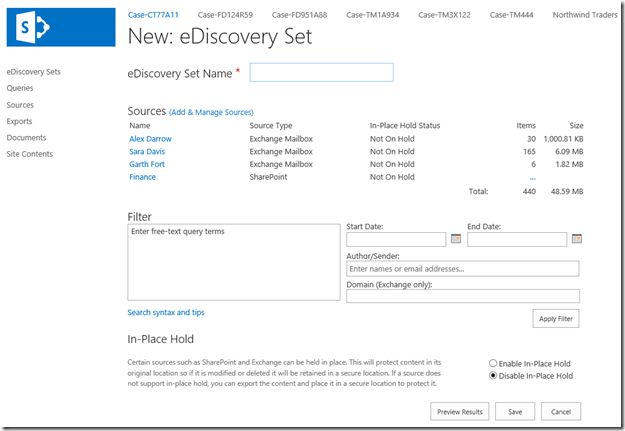625x431 pixels.
Task: Open Documents in the sidebar
Action: pos(26,138)
